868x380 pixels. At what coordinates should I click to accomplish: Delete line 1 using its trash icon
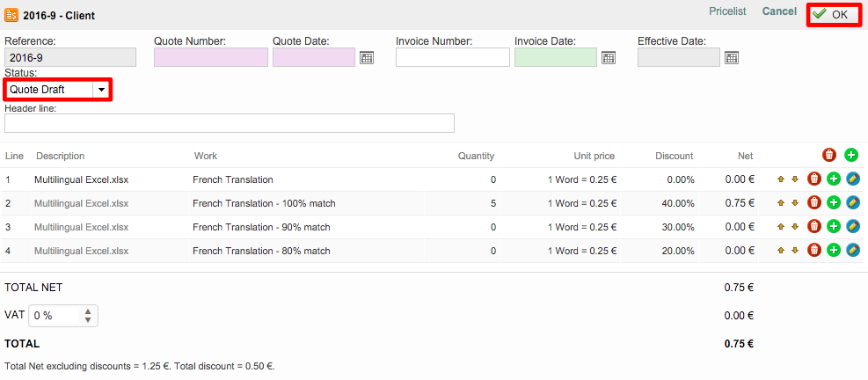(814, 179)
